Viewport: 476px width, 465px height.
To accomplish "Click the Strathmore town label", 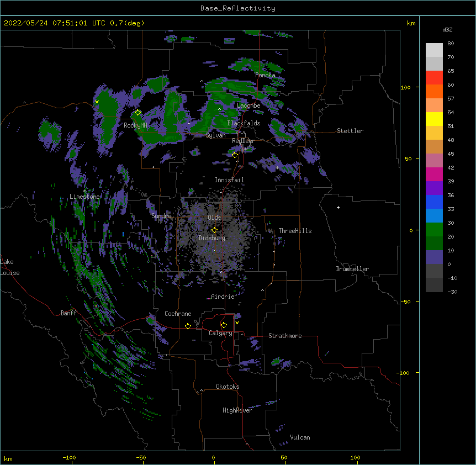I will 285,336.
